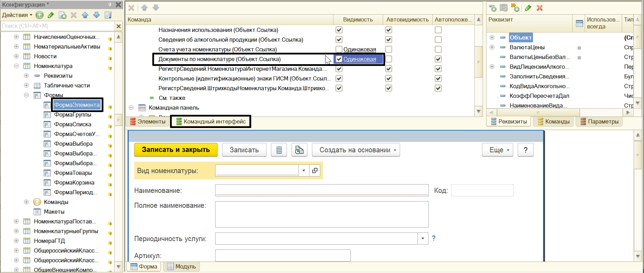Enable visibility for Счета учета номенклатуры
This screenshot has height=273, width=644.
click(x=339, y=49)
